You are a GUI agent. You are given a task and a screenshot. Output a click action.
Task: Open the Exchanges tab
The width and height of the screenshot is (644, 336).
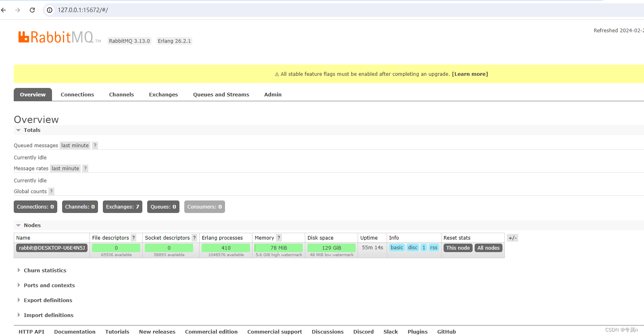tap(163, 95)
